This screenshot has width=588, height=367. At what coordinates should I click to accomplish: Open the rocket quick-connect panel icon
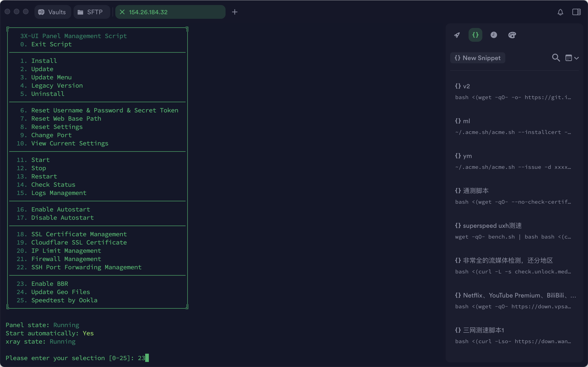[457, 35]
